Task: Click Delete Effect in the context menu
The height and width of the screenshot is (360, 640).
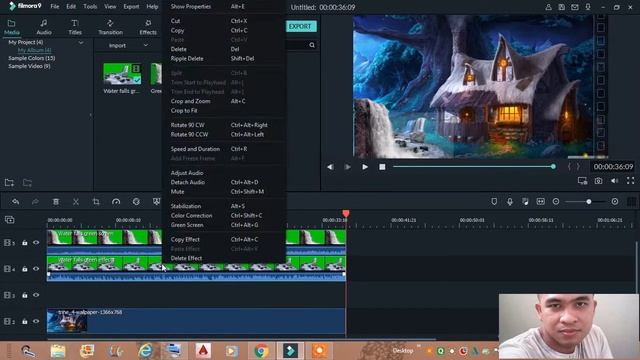Action: click(x=187, y=258)
